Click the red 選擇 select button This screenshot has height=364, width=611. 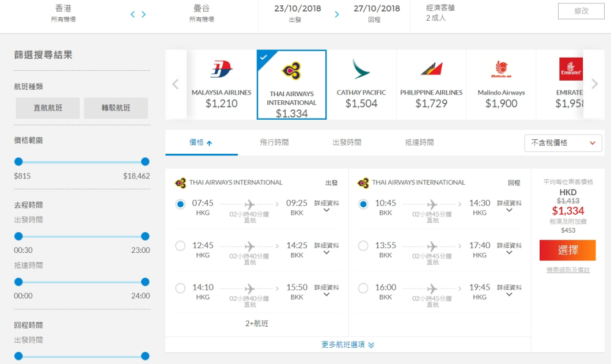pos(568,250)
